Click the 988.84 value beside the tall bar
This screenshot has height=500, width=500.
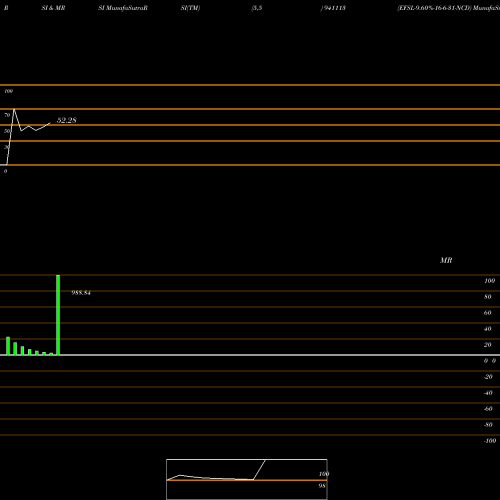81,293
